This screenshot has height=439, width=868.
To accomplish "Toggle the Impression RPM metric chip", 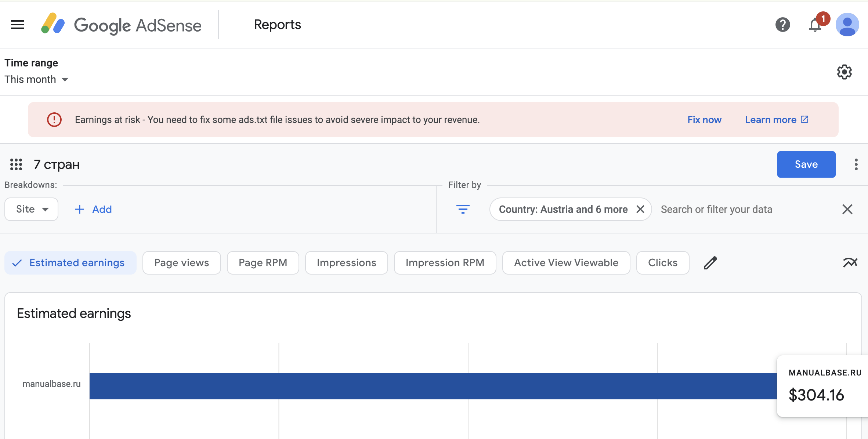I will click(x=445, y=263).
